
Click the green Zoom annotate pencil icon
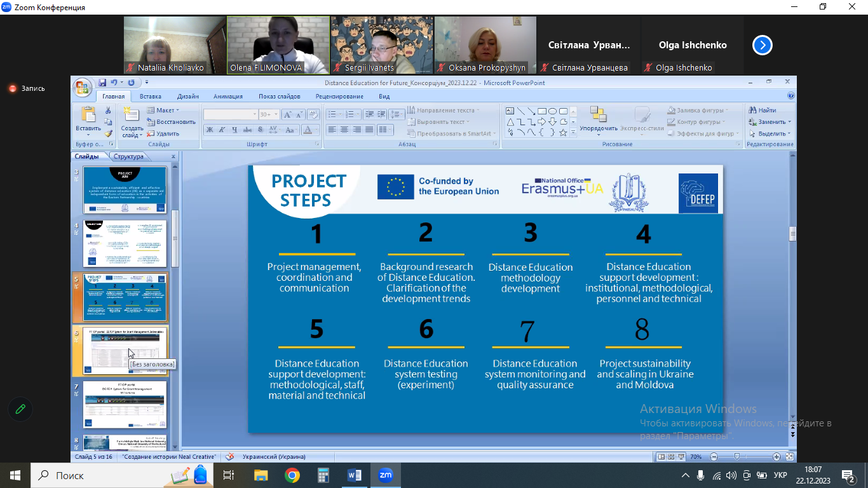(20, 409)
